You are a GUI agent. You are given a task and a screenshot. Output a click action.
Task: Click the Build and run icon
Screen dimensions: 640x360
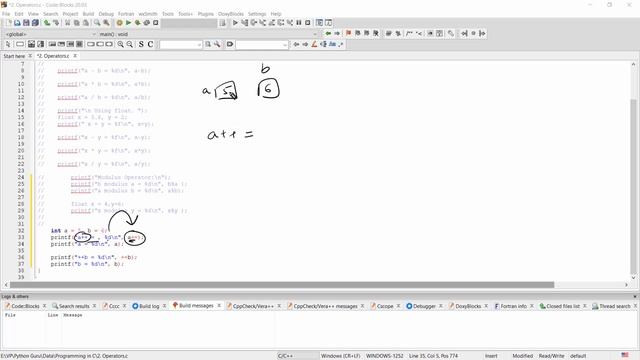click(138, 23)
